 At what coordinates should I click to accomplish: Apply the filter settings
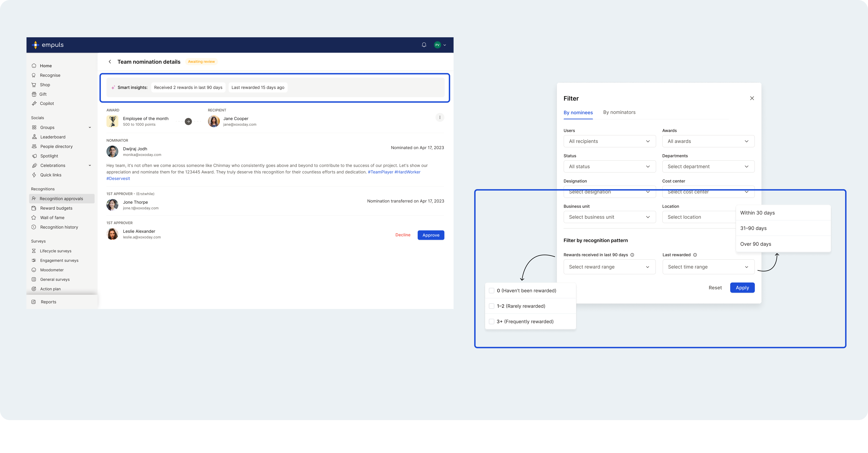[x=742, y=288]
